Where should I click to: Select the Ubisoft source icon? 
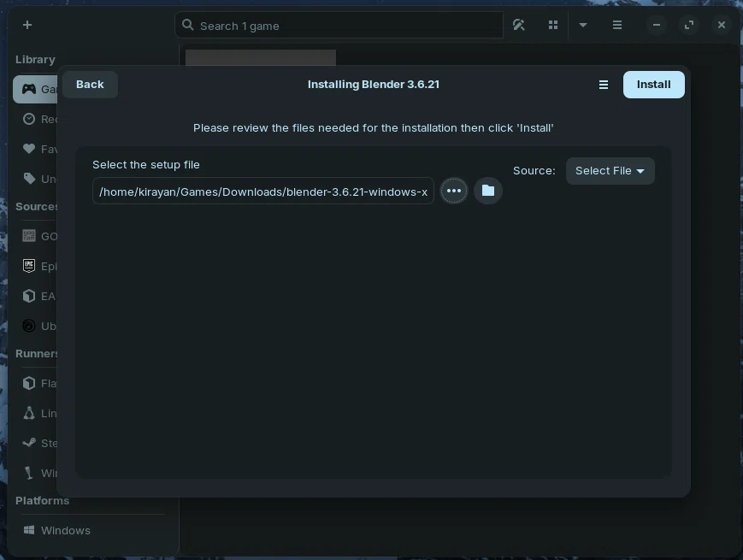click(29, 326)
